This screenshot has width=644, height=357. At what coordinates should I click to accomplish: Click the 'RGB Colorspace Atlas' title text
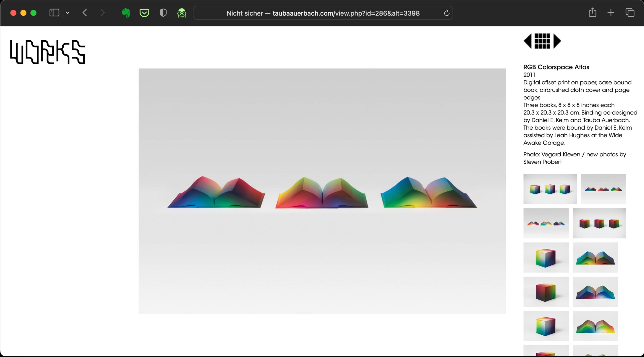coord(556,67)
